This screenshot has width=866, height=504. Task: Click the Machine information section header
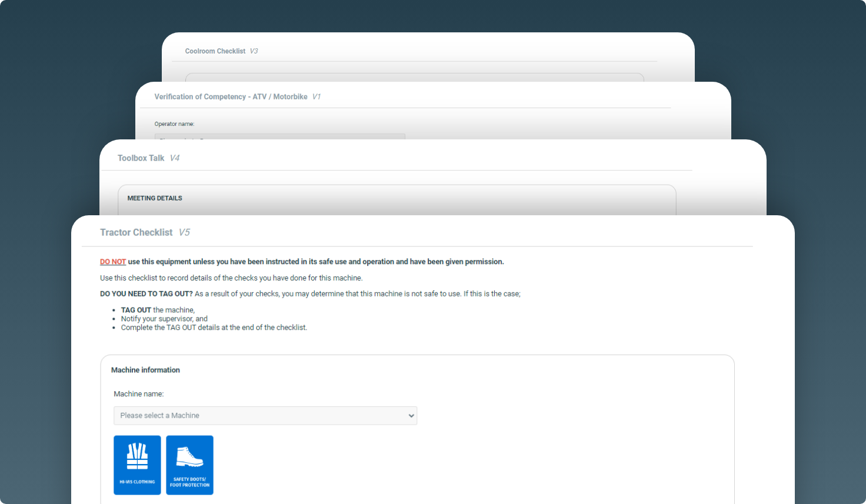tap(145, 370)
